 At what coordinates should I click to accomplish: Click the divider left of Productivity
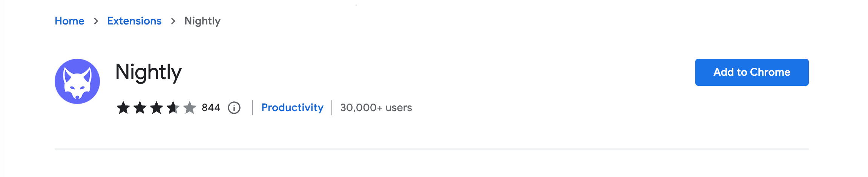coord(253,108)
